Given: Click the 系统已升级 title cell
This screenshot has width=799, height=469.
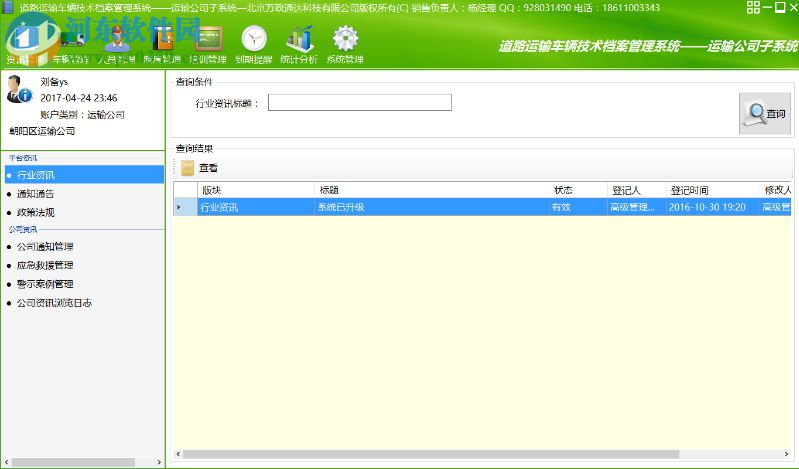Looking at the screenshot, I should 432,207.
